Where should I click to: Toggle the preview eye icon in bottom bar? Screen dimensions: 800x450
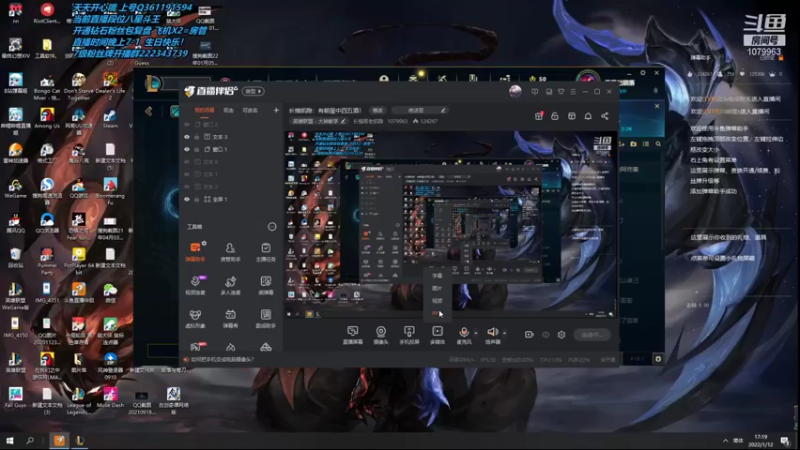coord(545,335)
